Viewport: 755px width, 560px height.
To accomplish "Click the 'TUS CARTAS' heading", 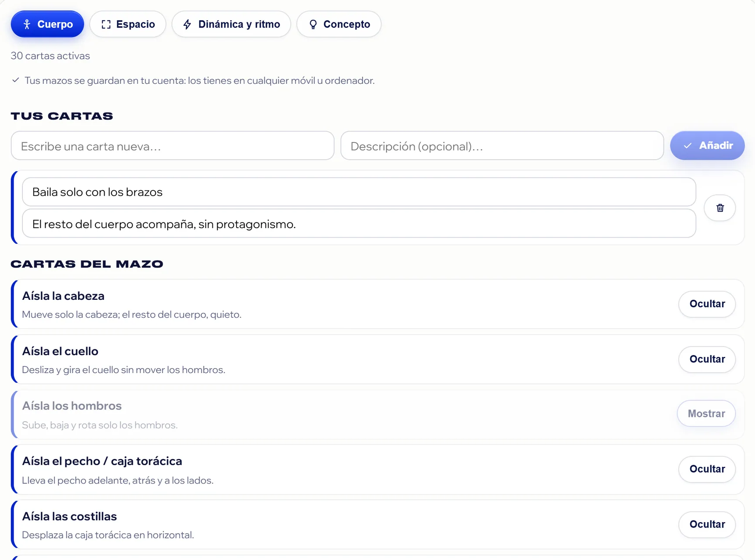I will click(x=62, y=116).
